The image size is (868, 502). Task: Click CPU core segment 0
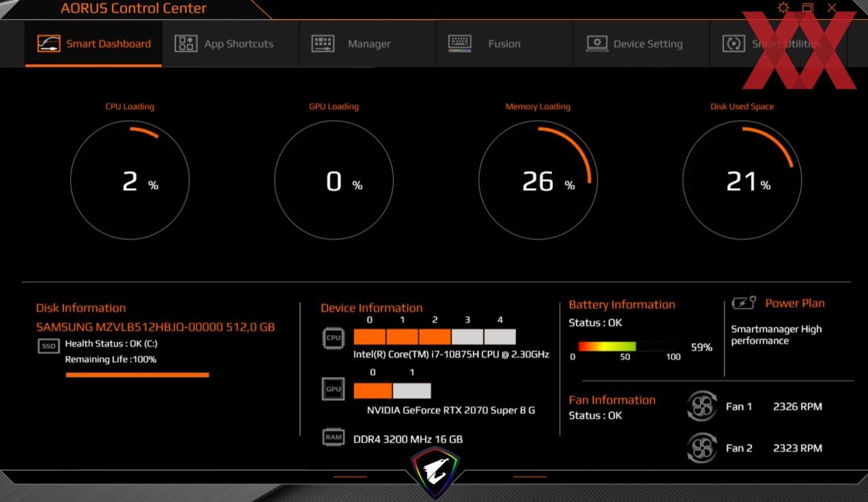click(370, 337)
